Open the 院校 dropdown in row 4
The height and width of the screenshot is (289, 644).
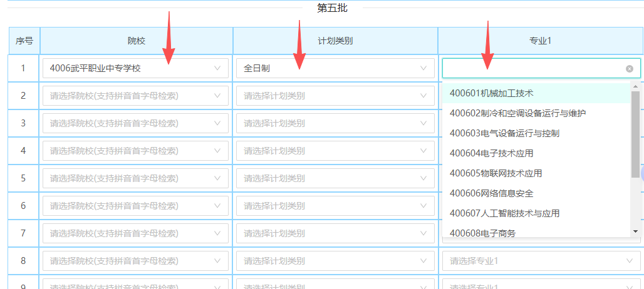[135, 151]
